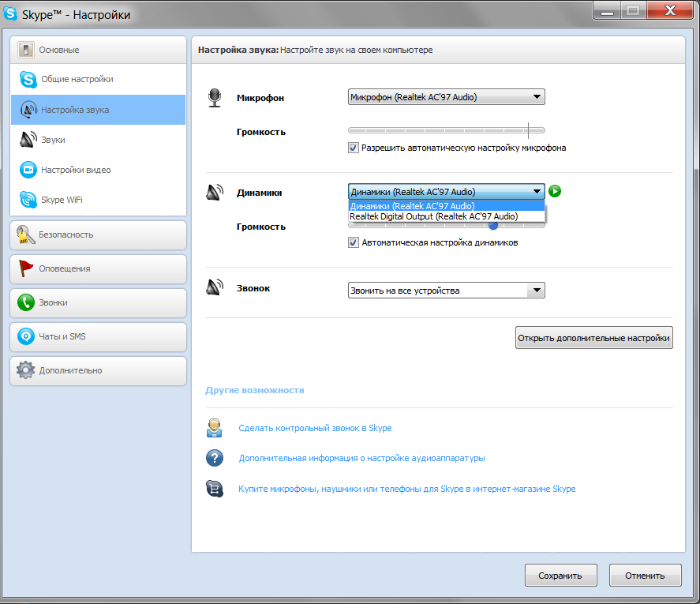Collapse the Динамики device dropdown
700x604 pixels.
point(447,192)
